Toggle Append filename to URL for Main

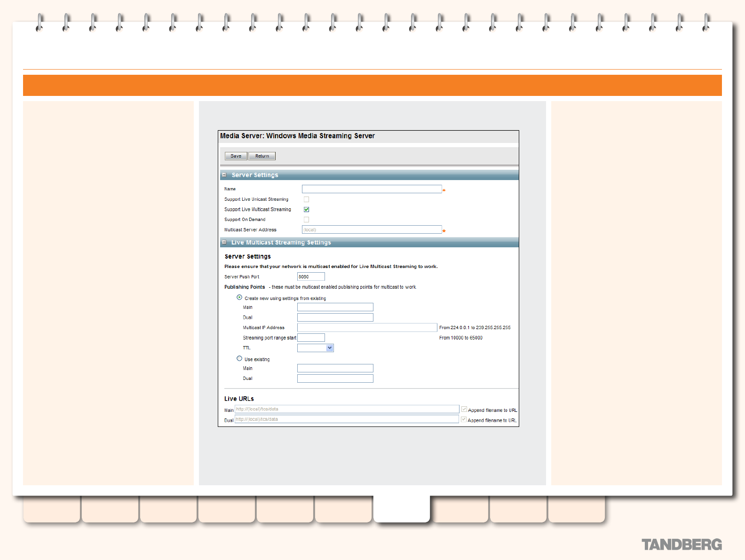(x=464, y=409)
